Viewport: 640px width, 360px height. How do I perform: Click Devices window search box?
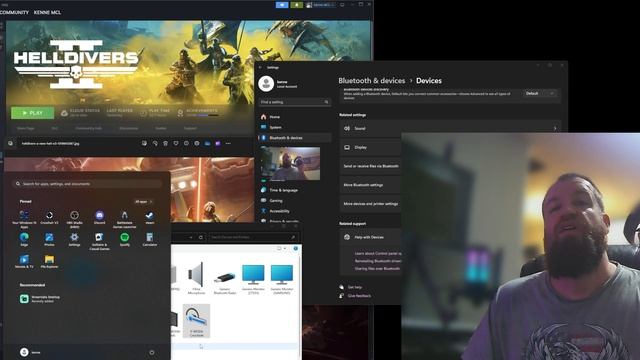coord(253,237)
